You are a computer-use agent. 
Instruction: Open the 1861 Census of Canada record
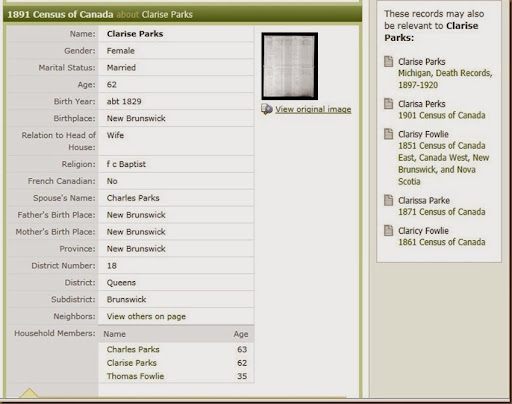[442, 242]
